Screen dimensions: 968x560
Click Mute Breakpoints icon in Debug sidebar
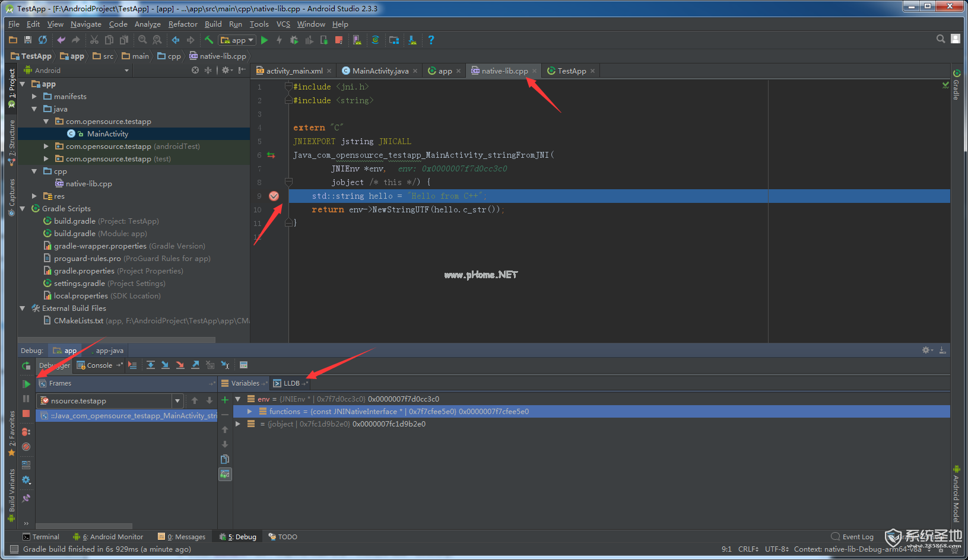click(26, 447)
